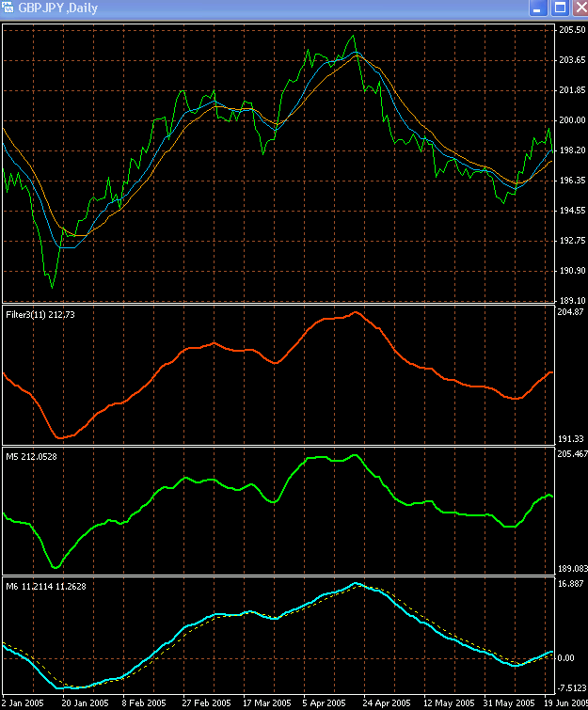The width and height of the screenshot is (588, 710).
Task: Maximize the GBPJPY Daily chart window
Action: (x=561, y=8)
